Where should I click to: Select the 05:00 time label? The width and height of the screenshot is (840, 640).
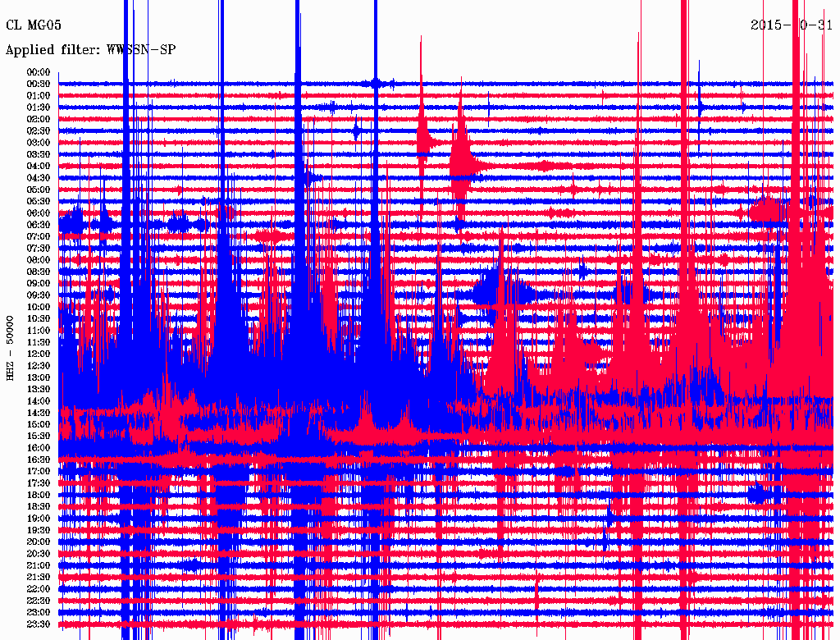[x=39, y=190]
